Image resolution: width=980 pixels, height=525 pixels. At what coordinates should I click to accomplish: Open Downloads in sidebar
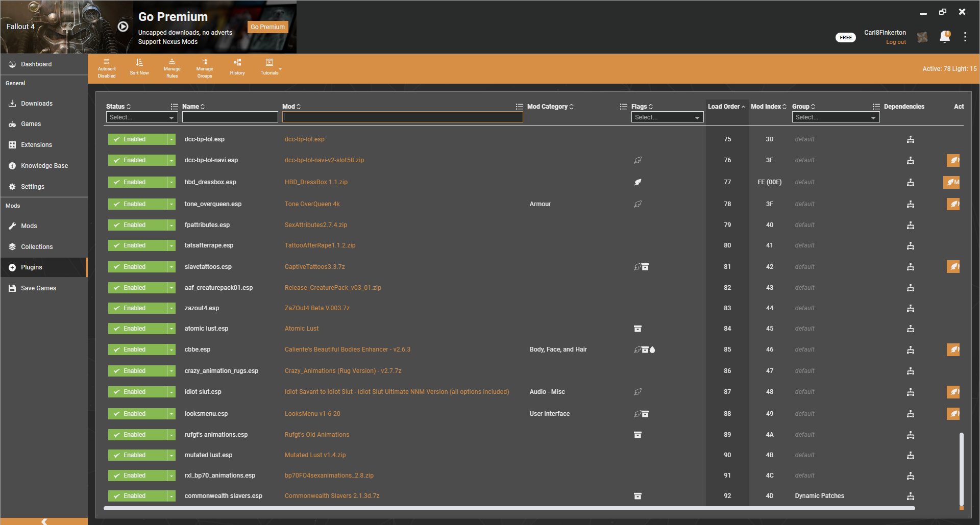coord(44,104)
